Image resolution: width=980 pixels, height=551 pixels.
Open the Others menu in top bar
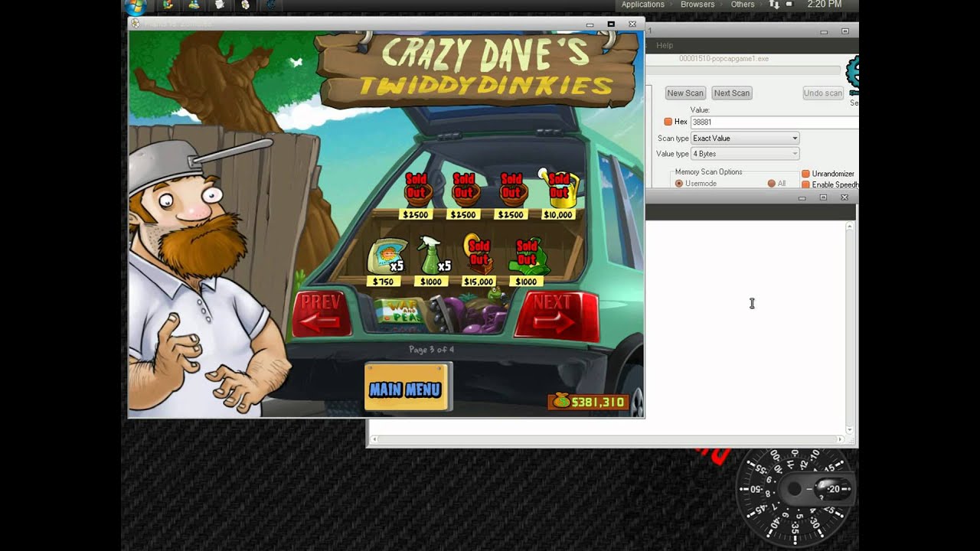coord(743,5)
